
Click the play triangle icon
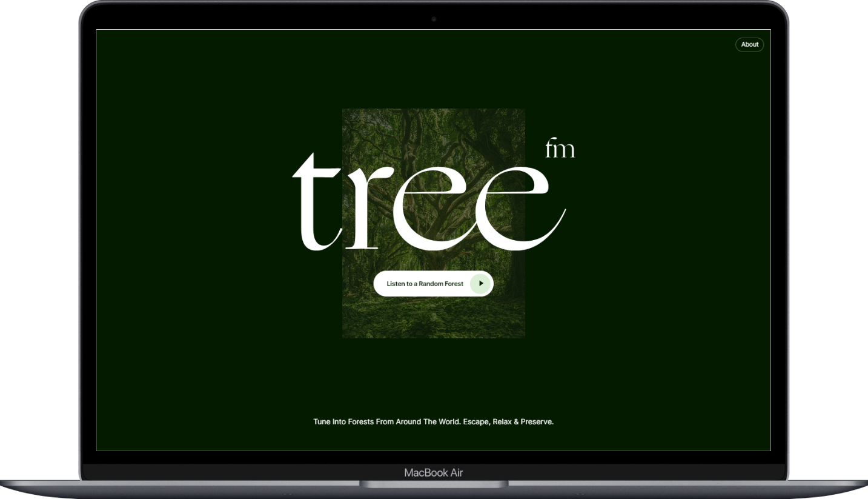point(480,283)
